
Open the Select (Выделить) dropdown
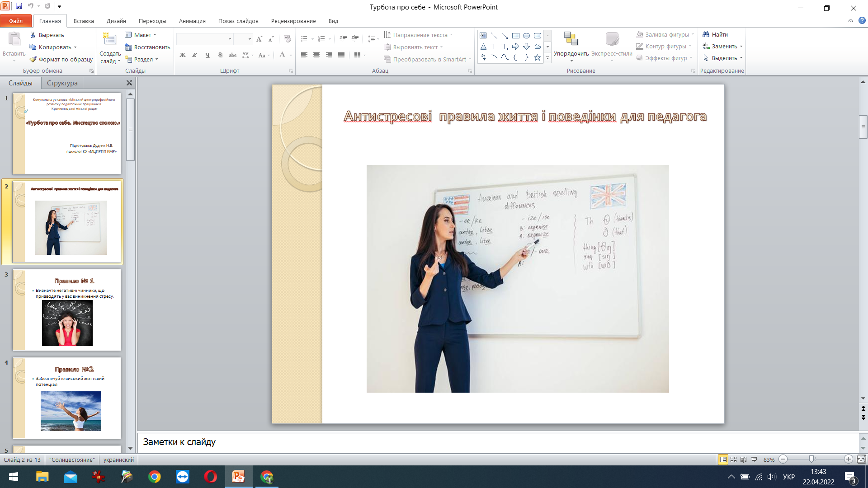tap(722, 58)
